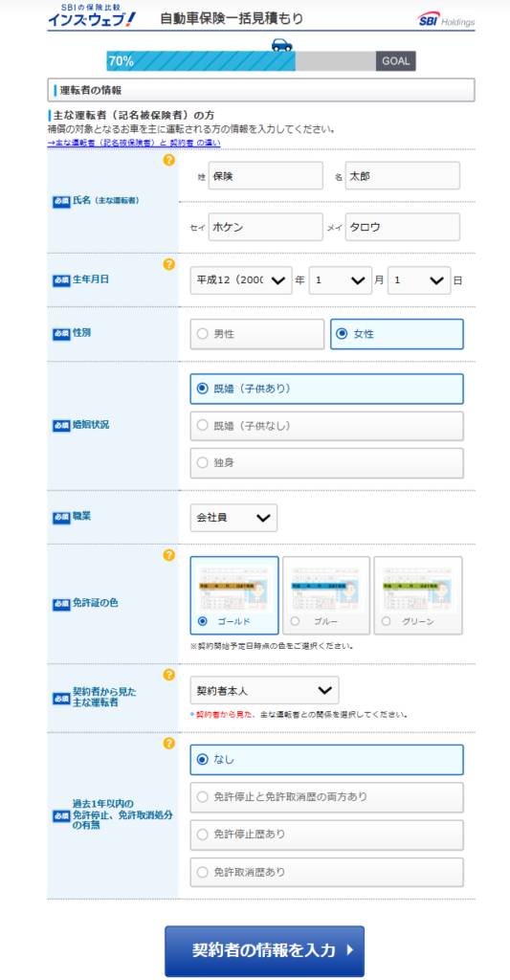Viewport: 510px width, 980px height.
Task: Open the birth day dropdown
Action: 419,280
